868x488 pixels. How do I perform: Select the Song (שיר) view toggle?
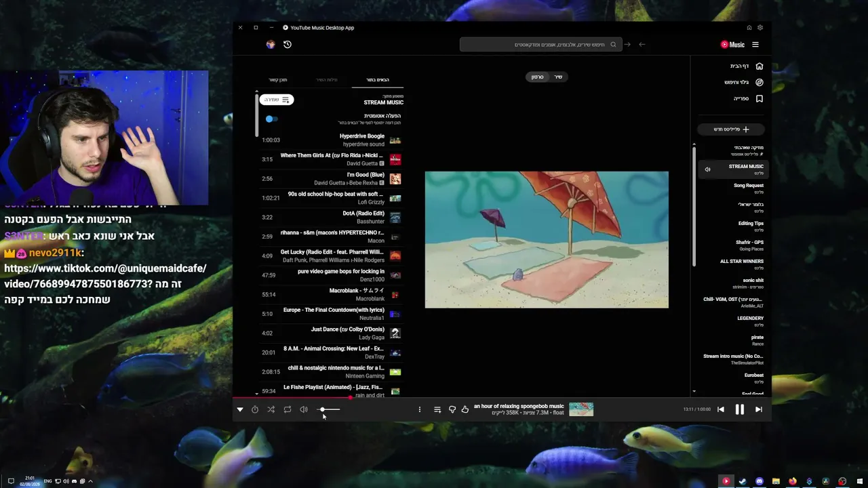(x=559, y=77)
